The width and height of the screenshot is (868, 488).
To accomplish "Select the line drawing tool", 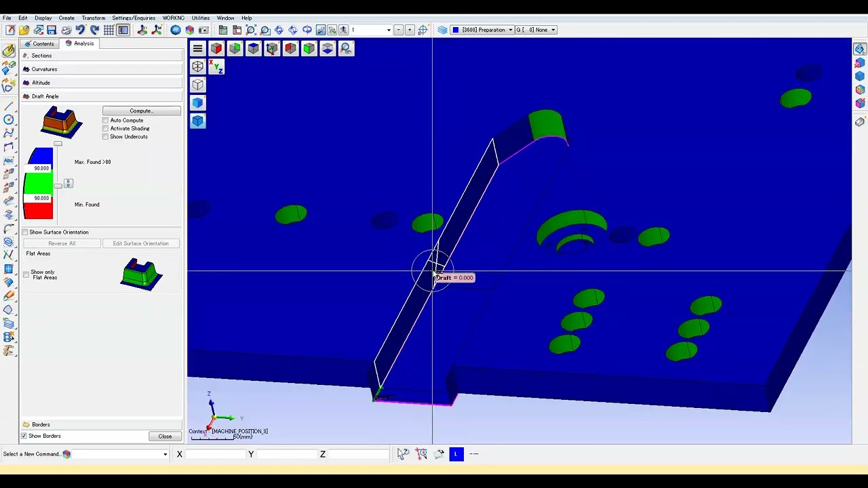I will pyautogui.click(x=9, y=106).
